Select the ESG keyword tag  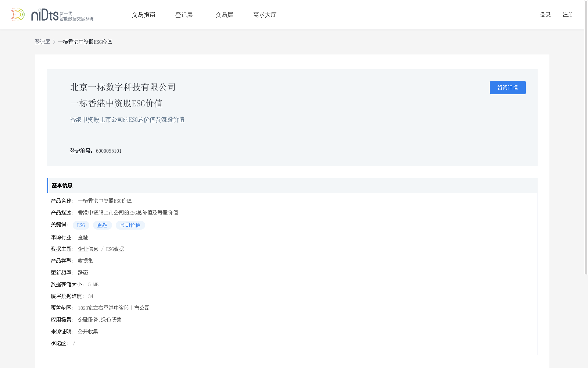click(x=81, y=225)
